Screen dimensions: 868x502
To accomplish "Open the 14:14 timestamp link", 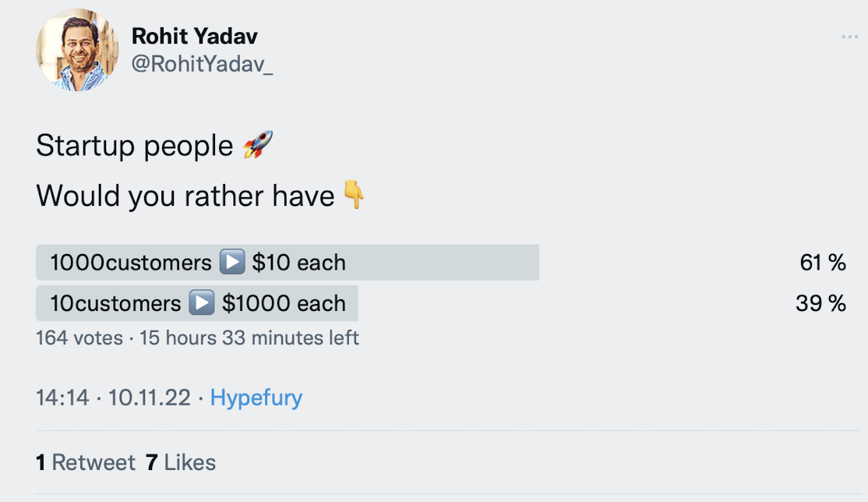I will (x=62, y=398).
